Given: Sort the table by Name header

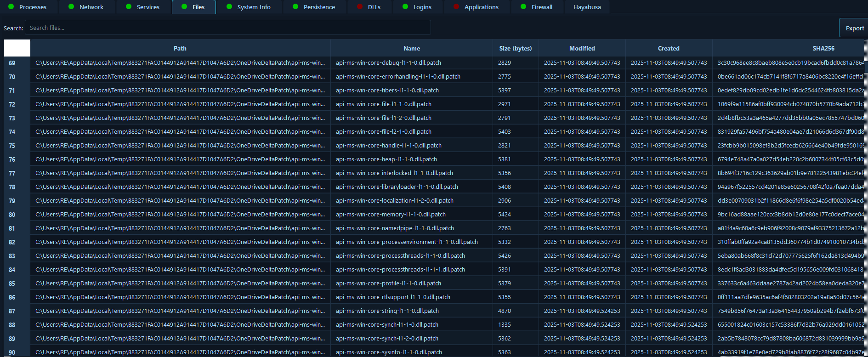Looking at the screenshot, I should pyautogui.click(x=411, y=48).
